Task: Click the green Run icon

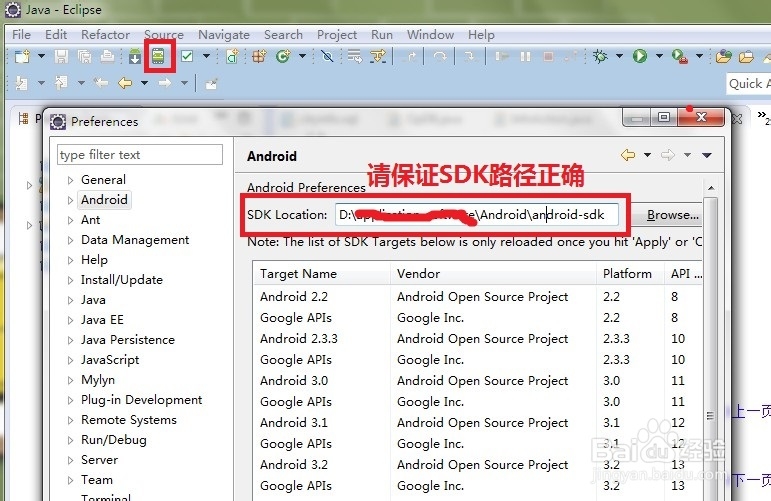Action: [640, 57]
